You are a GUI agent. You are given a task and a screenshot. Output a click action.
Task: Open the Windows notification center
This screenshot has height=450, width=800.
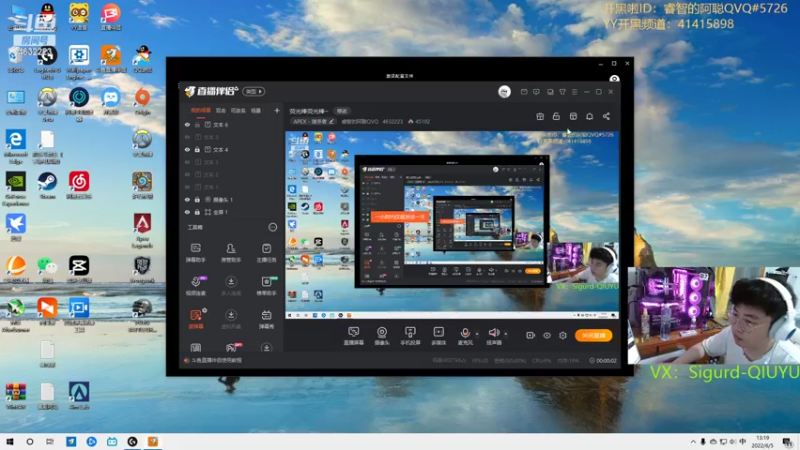[788, 442]
